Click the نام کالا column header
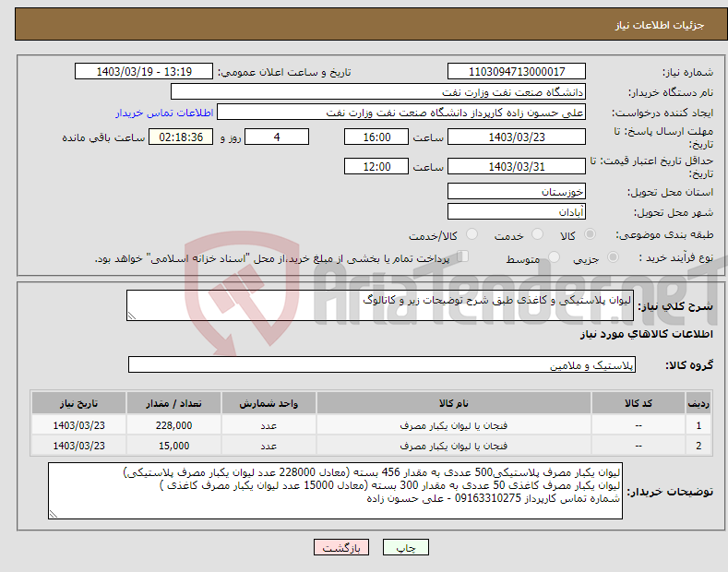728x572 pixels. tap(454, 403)
